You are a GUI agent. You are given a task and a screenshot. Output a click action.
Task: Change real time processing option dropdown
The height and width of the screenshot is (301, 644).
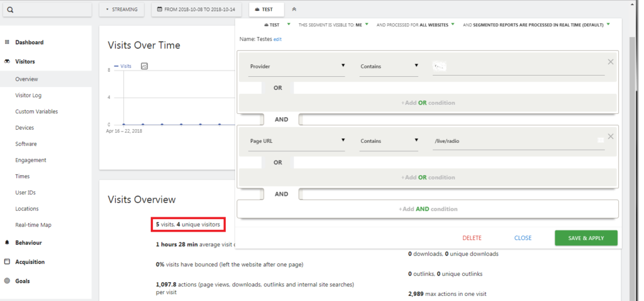[536, 25]
